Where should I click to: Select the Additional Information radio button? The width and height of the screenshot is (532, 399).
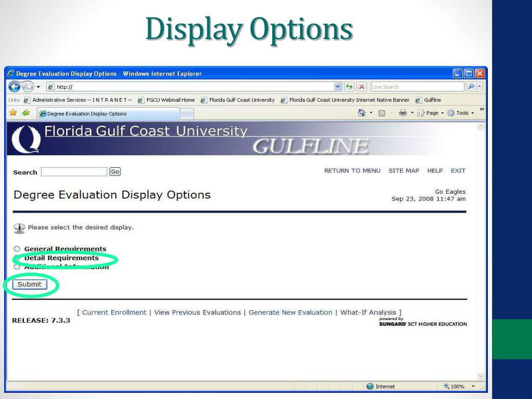17,267
